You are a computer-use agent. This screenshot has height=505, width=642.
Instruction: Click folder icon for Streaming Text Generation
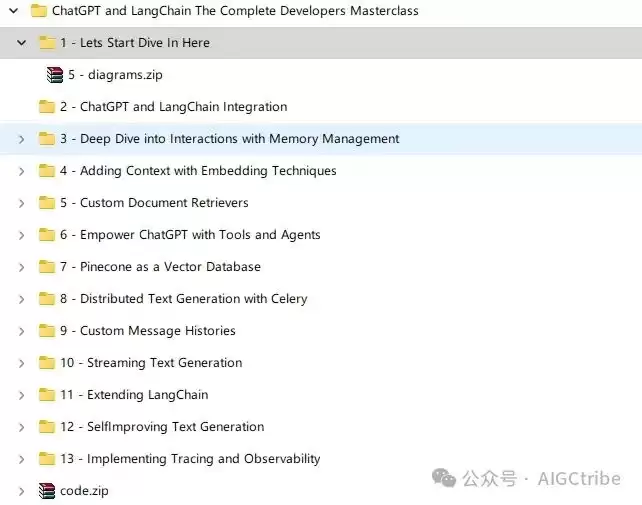47,362
